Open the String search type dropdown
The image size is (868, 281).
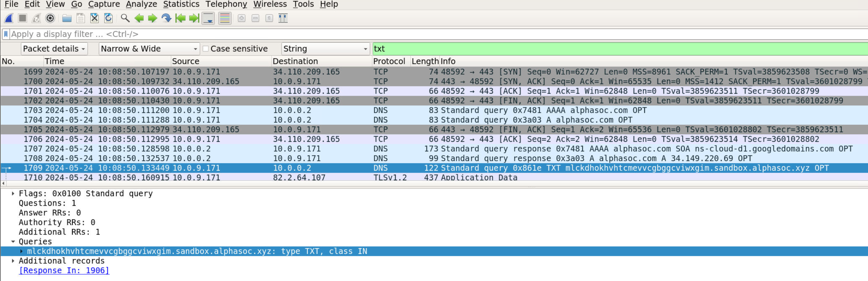(326, 49)
